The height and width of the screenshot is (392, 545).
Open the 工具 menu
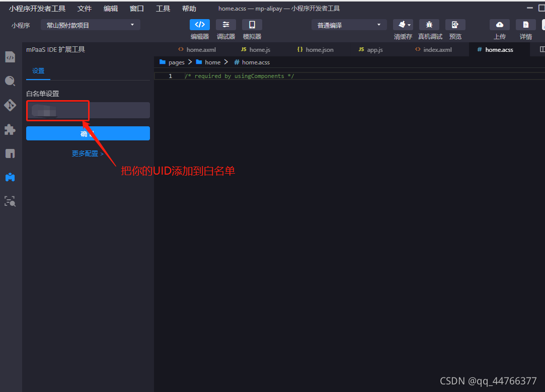163,9
